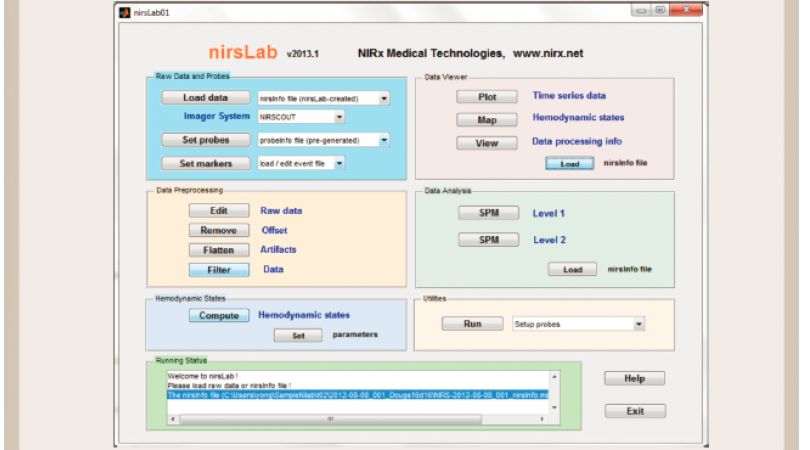
Task: Plot the Time series data
Action: pos(486,97)
